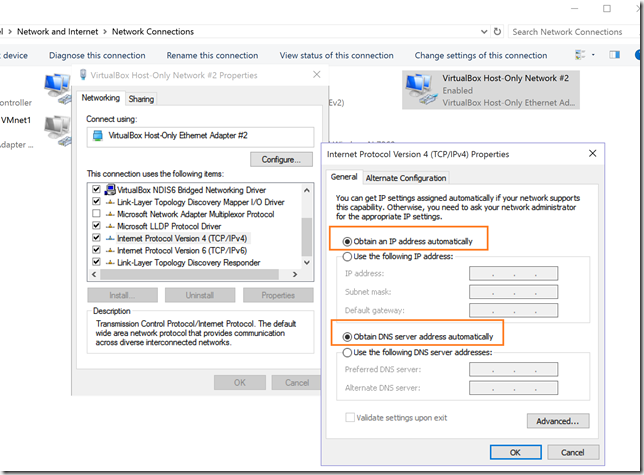Click View status of this connection
644x475 pixels.
pyautogui.click(x=336, y=55)
